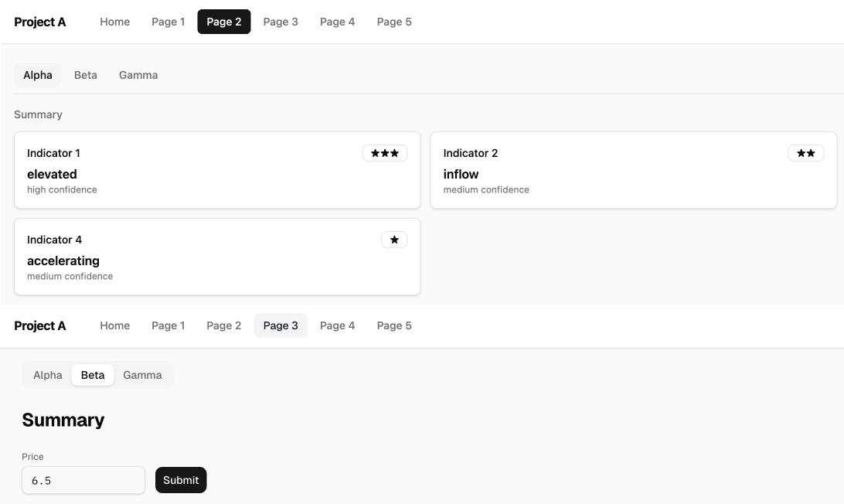Open Page 4 in the upper navigation bar
The image size is (844, 504).
tap(338, 22)
